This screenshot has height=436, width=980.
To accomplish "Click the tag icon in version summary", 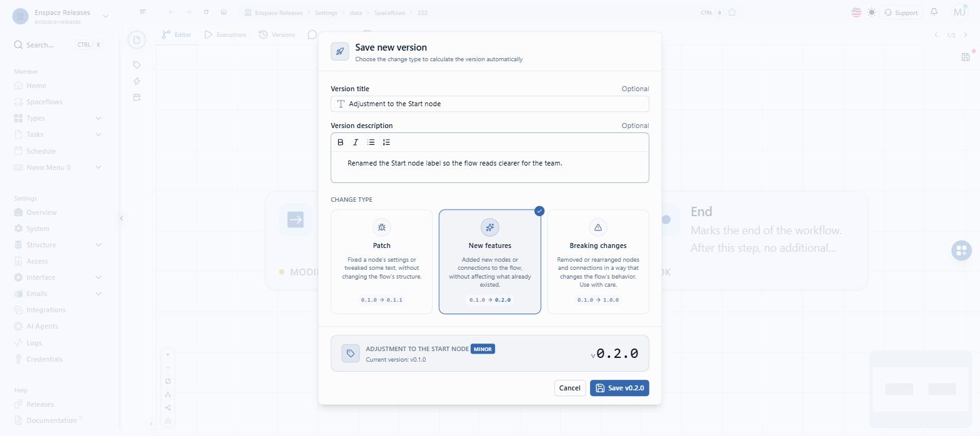I will [351, 354].
